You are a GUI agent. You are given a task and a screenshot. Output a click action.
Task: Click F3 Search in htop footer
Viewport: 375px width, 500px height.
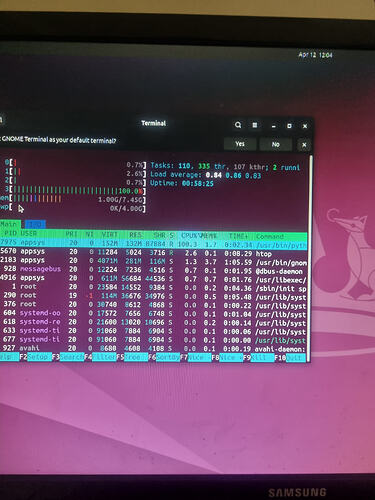click(68, 357)
